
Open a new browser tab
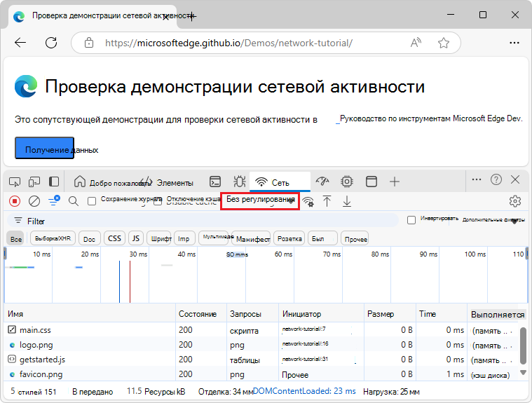tap(191, 16)
